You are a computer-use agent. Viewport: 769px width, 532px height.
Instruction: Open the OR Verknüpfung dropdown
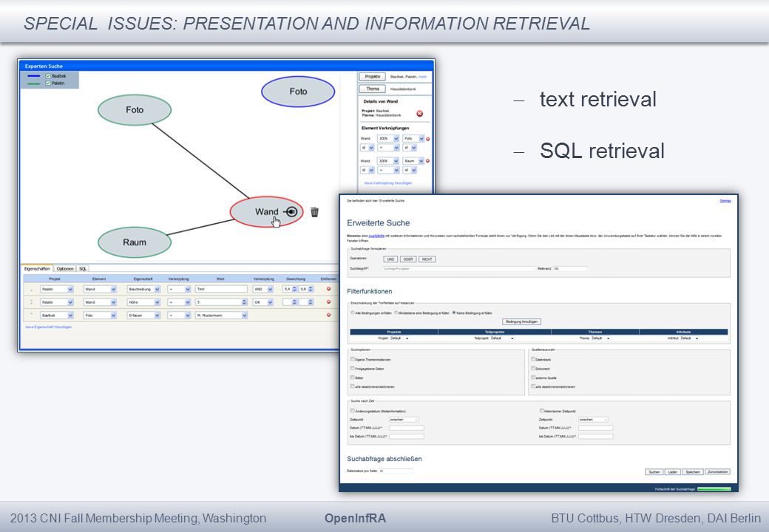(x=263, y=302)
